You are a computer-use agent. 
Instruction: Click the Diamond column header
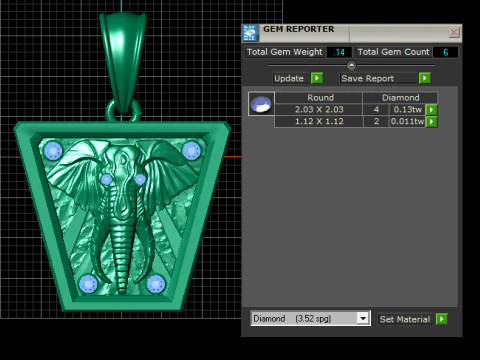point(400,98)
